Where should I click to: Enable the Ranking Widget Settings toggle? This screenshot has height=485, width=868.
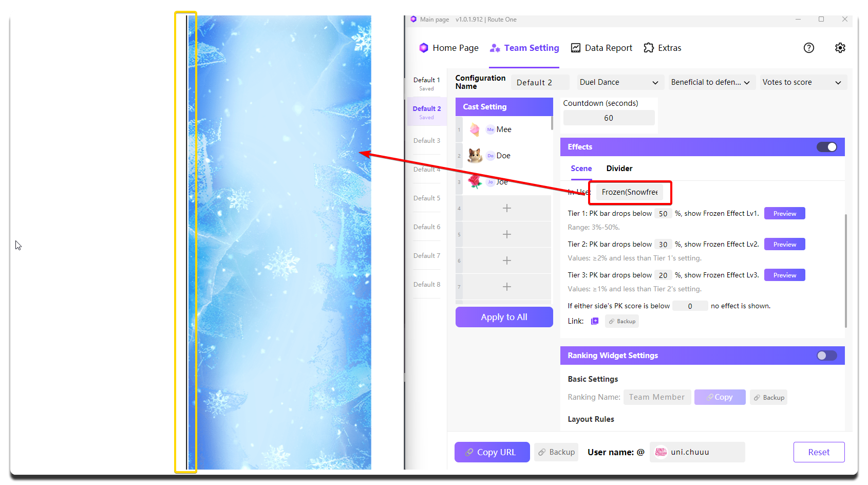click(x=826, y=356)
